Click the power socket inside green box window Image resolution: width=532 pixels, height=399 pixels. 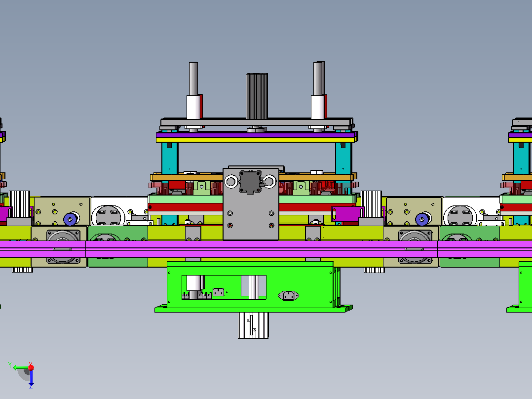click(219, 292)
